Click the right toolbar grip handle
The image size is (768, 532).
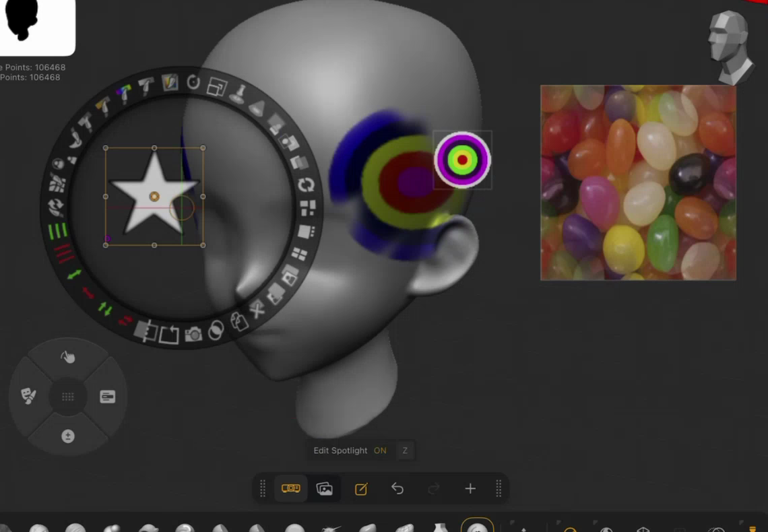499,488
